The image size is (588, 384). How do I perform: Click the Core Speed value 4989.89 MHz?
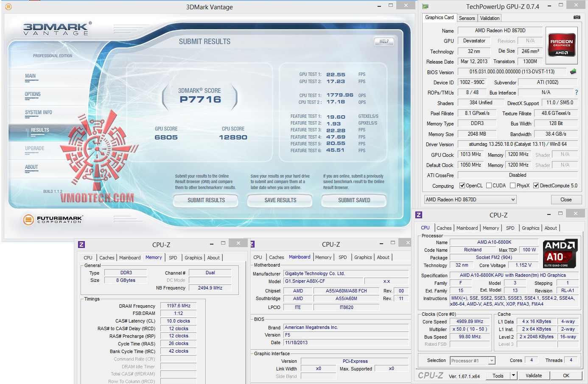point(470,321)
